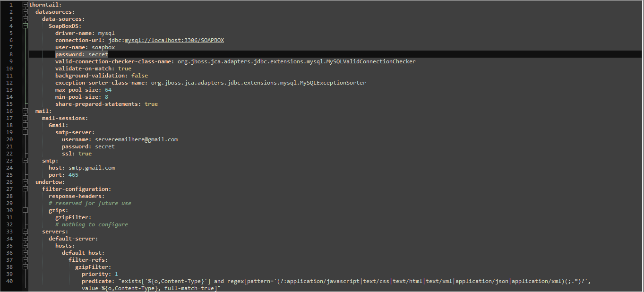
Task: Click line number 8 in the gutter
Action: (11, 54)
